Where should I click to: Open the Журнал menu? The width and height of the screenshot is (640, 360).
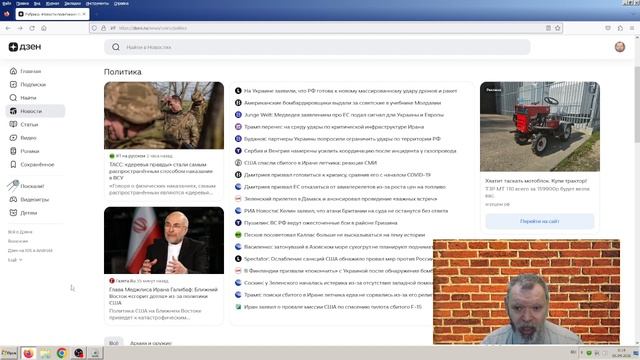[x=52, y=3]
